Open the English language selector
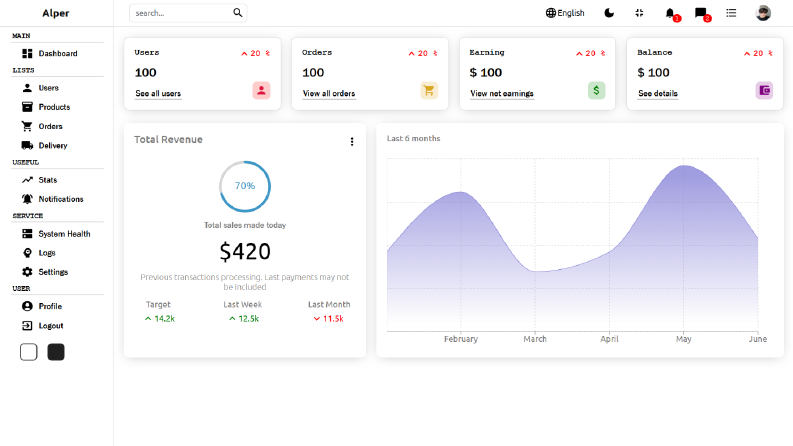The height and width of the screenshot is (446, 793). [565, 13]
